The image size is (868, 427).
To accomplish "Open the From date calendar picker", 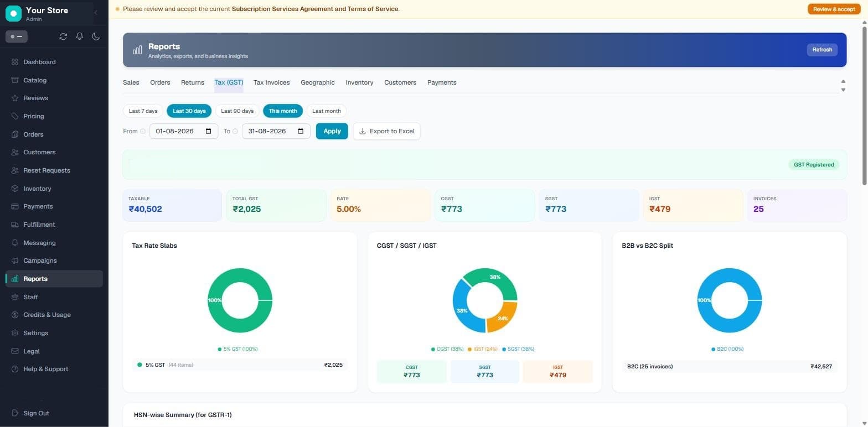I will (209, 131).
